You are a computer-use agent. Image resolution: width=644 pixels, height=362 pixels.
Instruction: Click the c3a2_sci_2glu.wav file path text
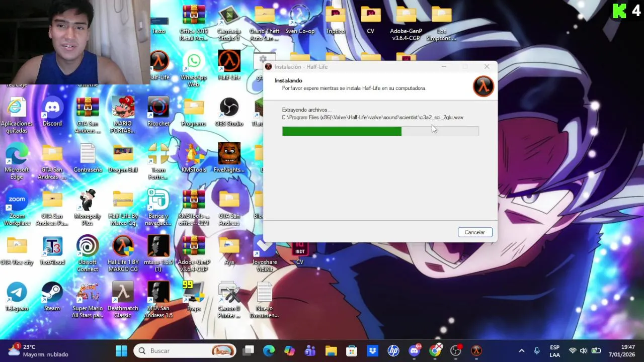click(x=372, y=117)
